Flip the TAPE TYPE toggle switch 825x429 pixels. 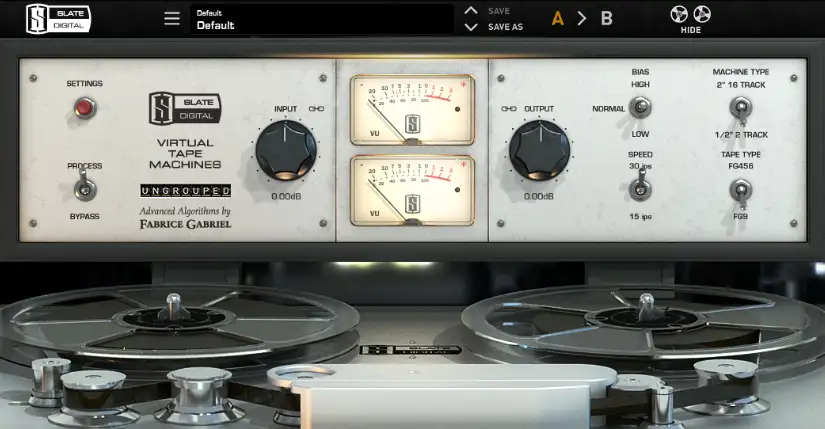click(x=741, y=192)
